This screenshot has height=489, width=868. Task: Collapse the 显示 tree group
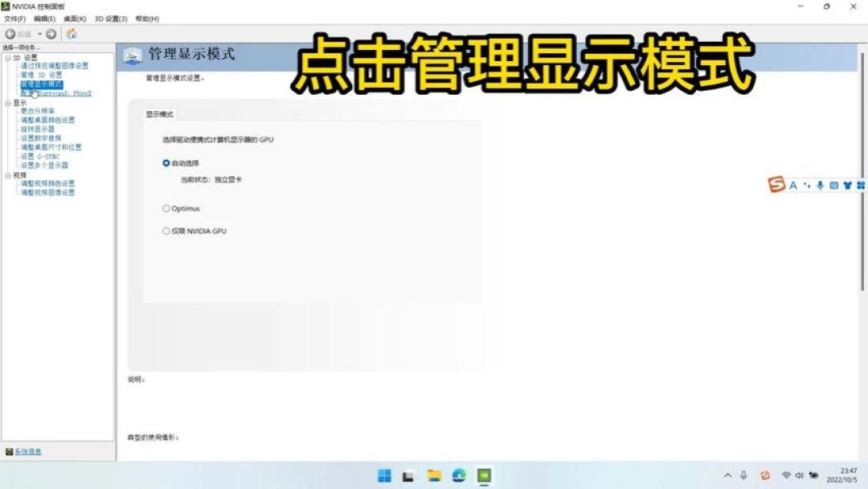click(8, 103)
